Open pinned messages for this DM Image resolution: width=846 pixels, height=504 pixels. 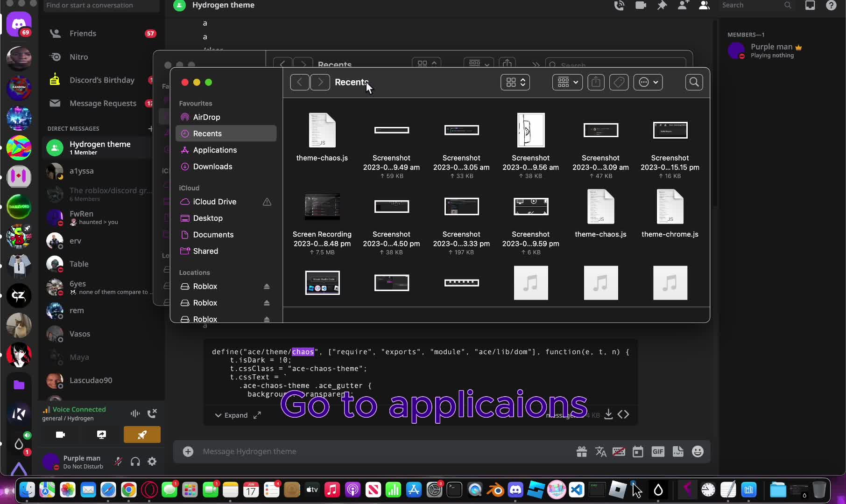(x=662, y=6)
